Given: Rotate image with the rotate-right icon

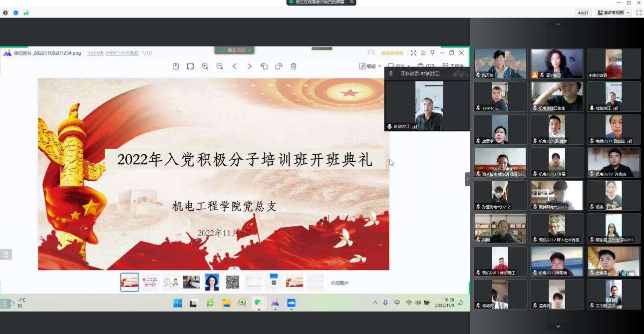Looking at the screenshot, I should coord(279,66).
